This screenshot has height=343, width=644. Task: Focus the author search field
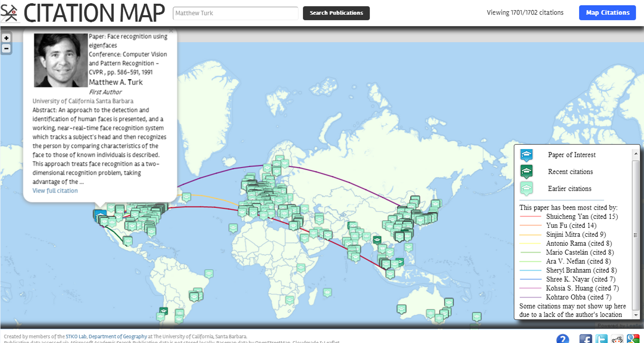click(235, 13)
